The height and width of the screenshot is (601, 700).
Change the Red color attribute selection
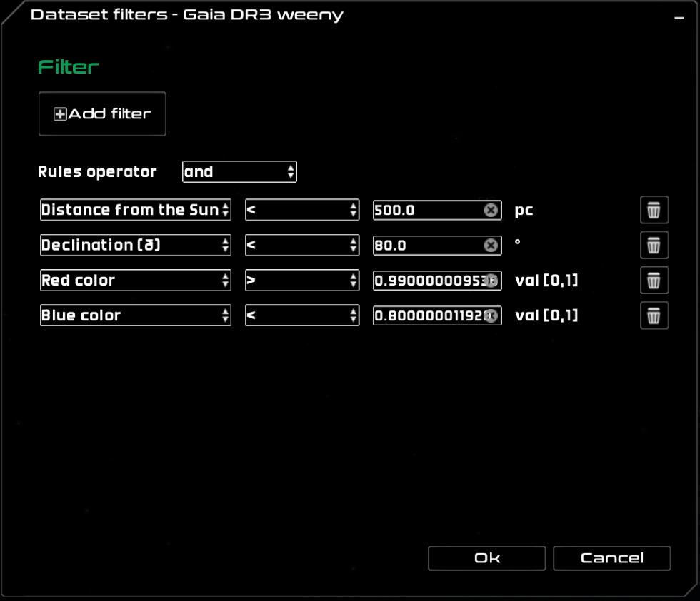136,281
